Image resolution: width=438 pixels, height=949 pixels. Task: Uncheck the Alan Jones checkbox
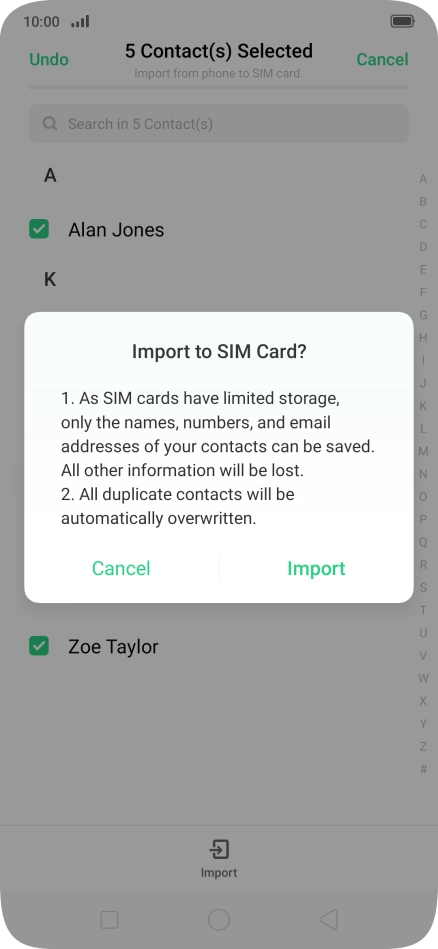(x=39, y=229)
